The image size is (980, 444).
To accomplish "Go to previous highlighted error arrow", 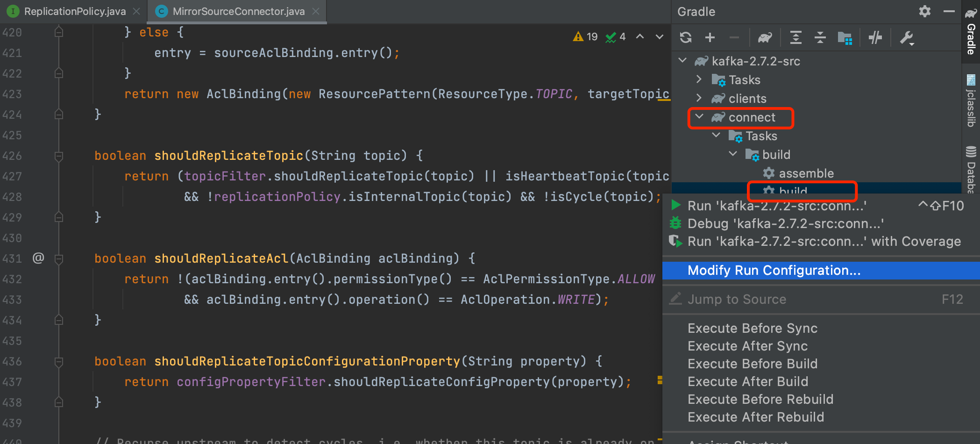I will click(x=640, y=36).
